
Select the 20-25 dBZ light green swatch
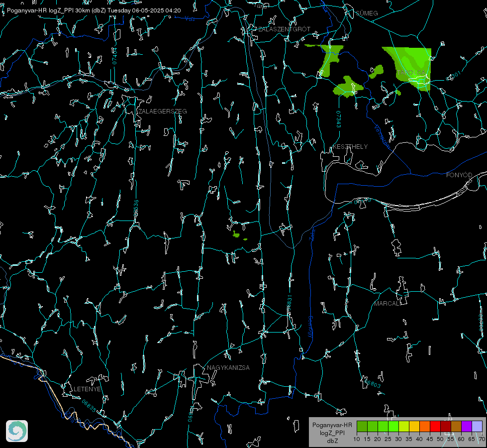click(383, 426)
